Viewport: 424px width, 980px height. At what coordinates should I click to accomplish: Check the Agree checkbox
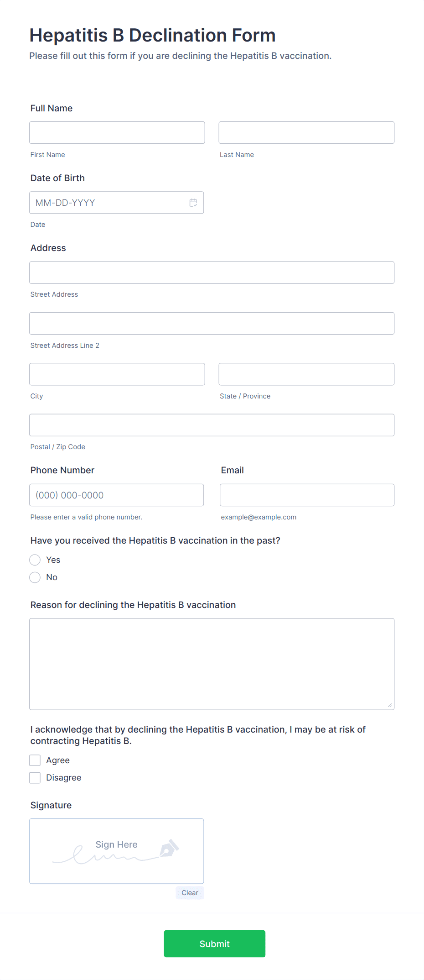click(x=35, y=760)
